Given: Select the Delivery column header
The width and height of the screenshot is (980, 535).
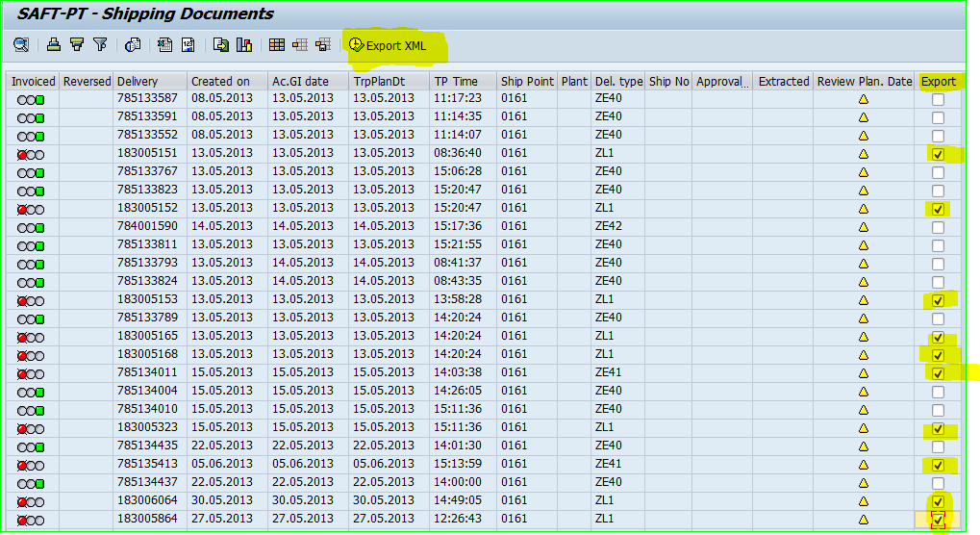Looking at the screenshot, I should pos(138,82).
